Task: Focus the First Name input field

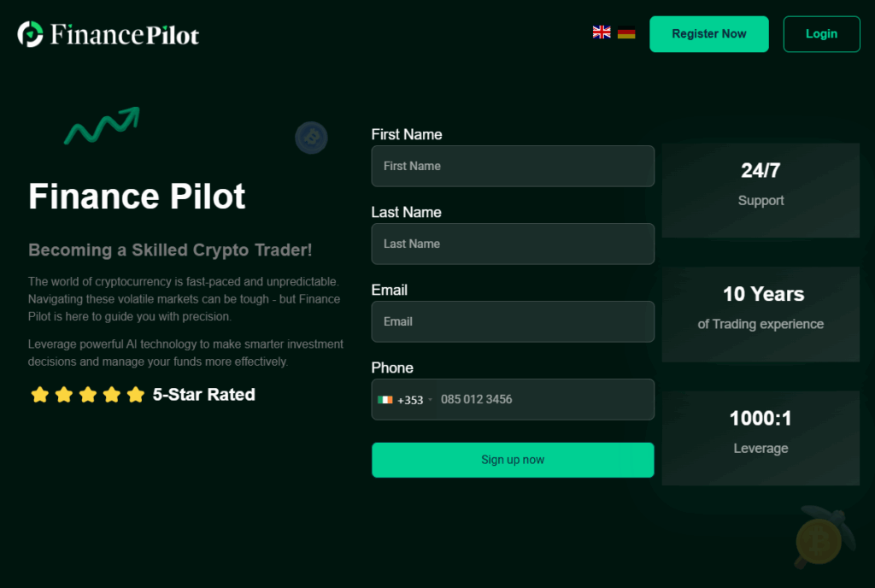Action: point(513,167)
